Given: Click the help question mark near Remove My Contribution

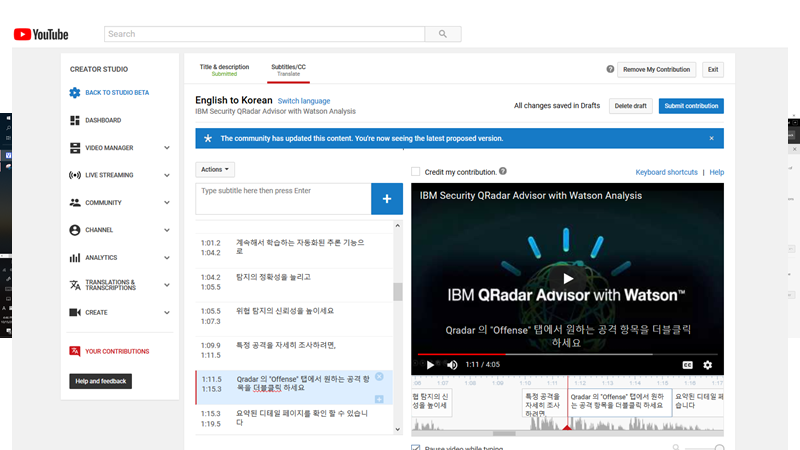Looking at the screenshot, I should click(x=610, y=69).
